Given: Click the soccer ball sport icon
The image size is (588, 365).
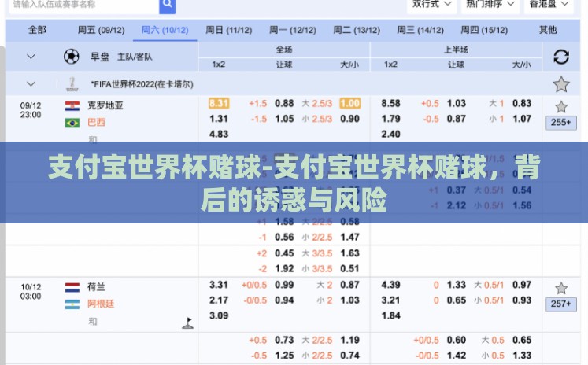Looking at the screenshot, I should (72, 57).
